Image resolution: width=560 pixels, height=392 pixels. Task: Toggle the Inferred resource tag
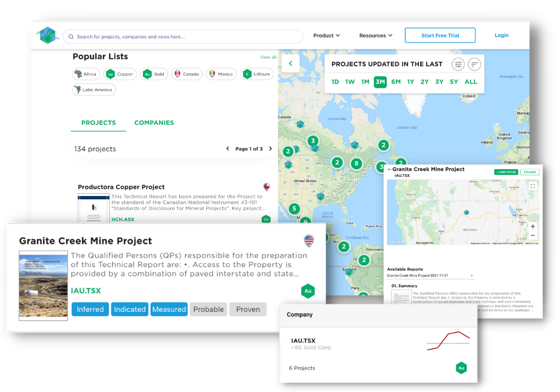pos(90,309)
